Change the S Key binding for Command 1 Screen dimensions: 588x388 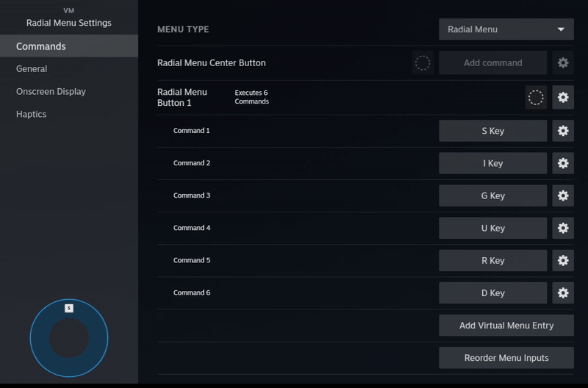[492, 131]
